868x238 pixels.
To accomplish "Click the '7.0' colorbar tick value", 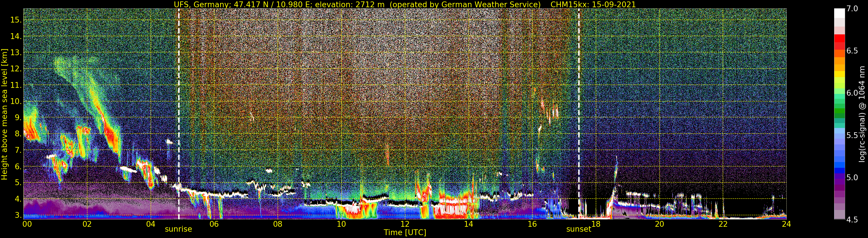I will 852,8.
